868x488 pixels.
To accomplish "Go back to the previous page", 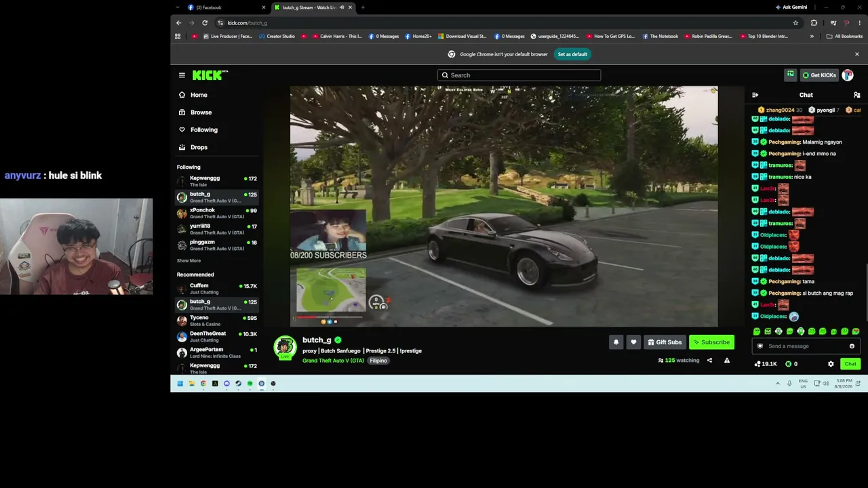I will point(179,23).
